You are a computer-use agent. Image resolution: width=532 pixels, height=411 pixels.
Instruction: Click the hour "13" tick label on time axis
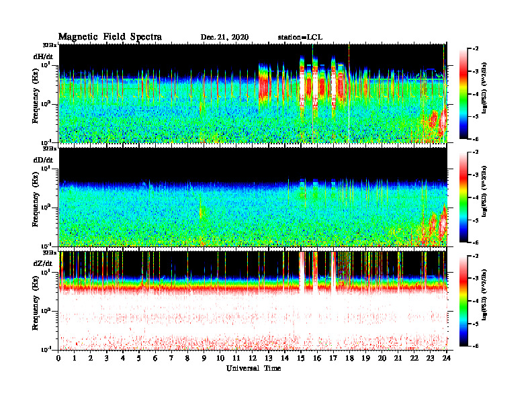coord(269,359)
